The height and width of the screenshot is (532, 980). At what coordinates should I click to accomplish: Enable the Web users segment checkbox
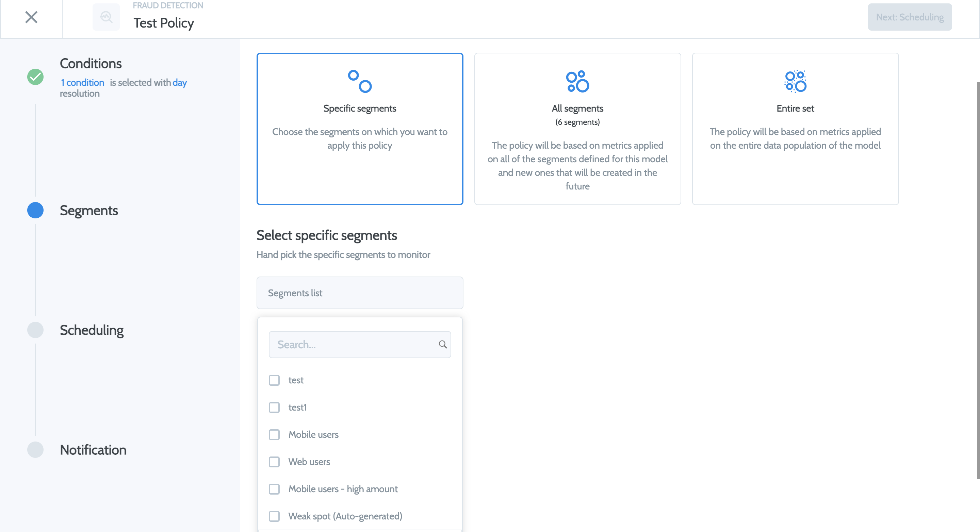(x=274, y=462)
